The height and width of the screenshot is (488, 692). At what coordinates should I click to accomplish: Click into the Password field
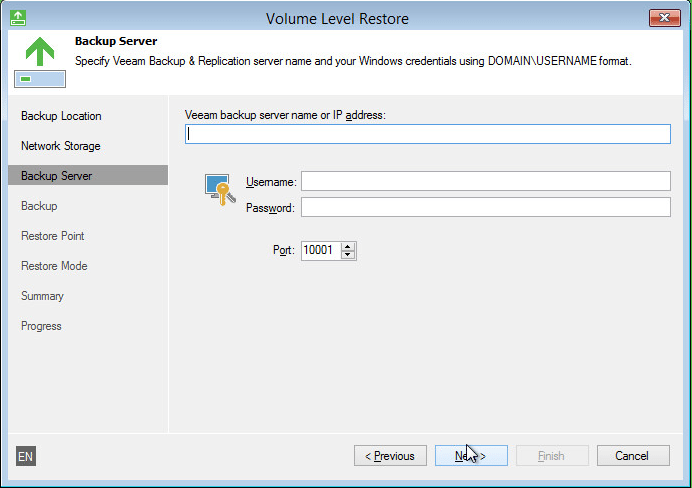pyautogui.click(x=485, y=207)
